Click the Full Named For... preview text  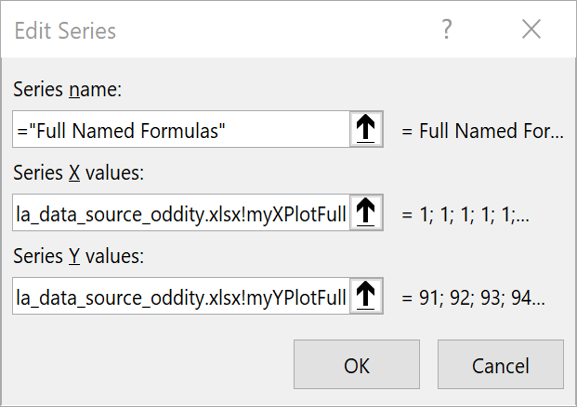tap(482, 131)
